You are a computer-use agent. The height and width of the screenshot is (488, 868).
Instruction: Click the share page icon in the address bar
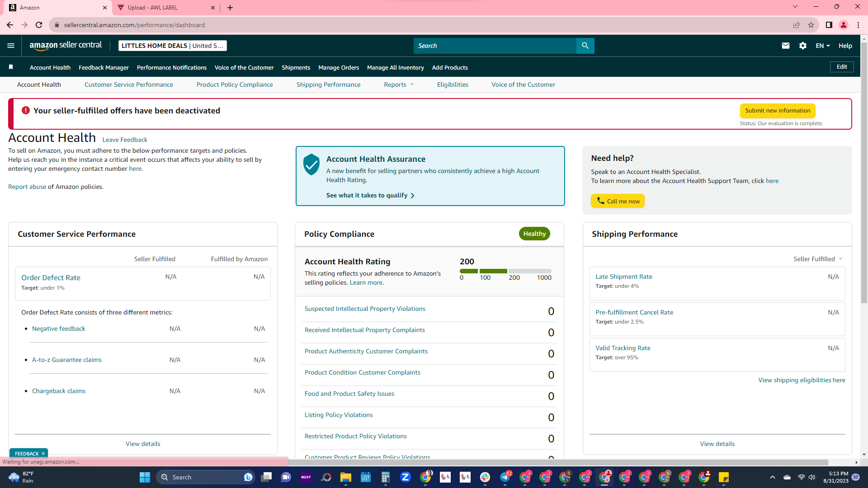point(797,25)
